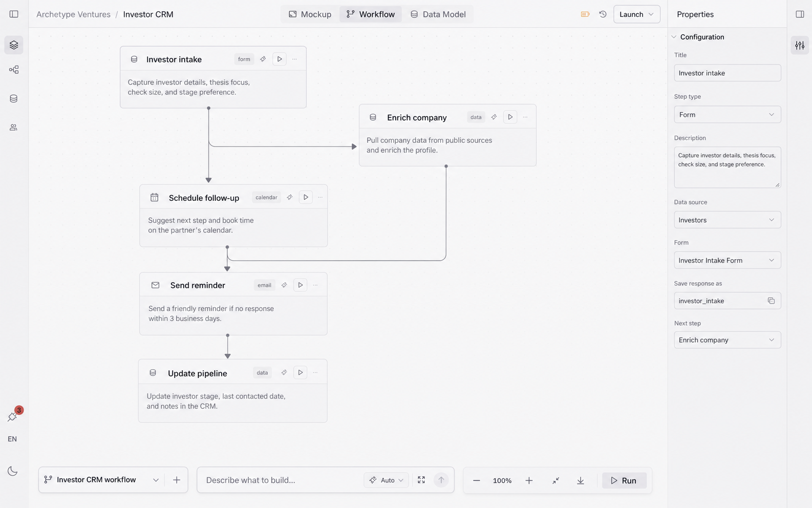Image resolution: width=812 pixels, height=508 pixels.
Task: Open pinned notifications with badge 3
Action: pos(13,416)
